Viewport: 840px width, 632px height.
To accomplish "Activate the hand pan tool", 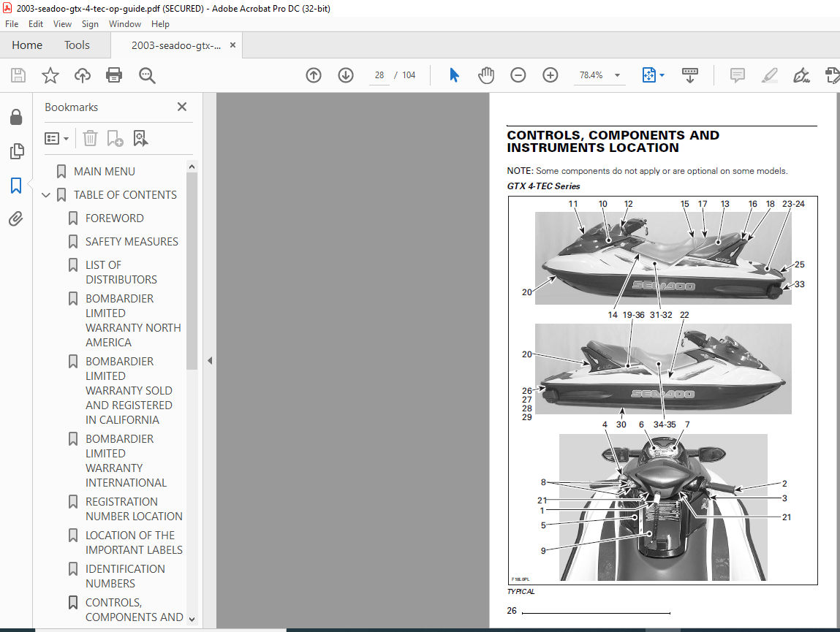I will pos(486,75).
